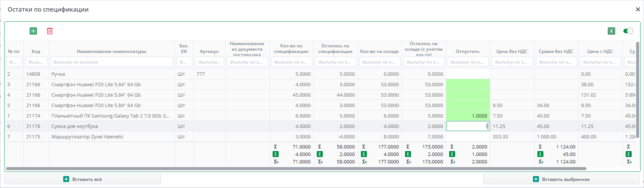The image size is (644, 188).
Task: Click the Наименование номенклатуры filter field
Action: 112,62
